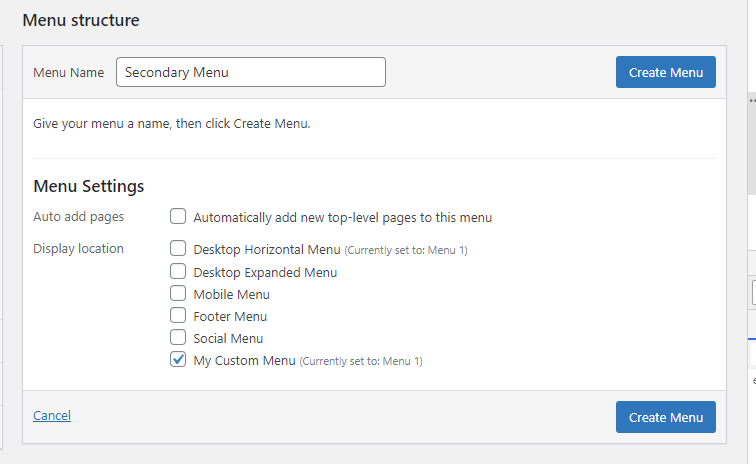Screen dimensions: 756x464
Task: Tick the Desktop Horizontal Menu checkbox box
Action: [178, 248]
